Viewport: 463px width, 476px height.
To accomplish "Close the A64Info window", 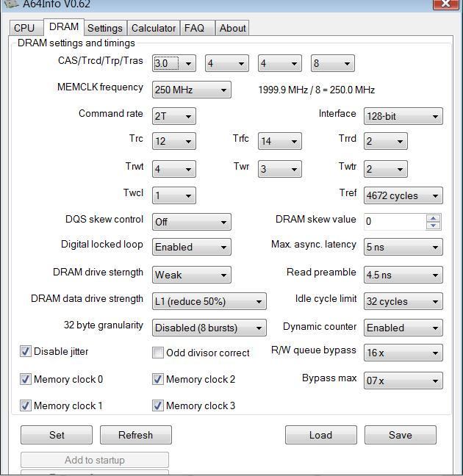I will (445, 4).
